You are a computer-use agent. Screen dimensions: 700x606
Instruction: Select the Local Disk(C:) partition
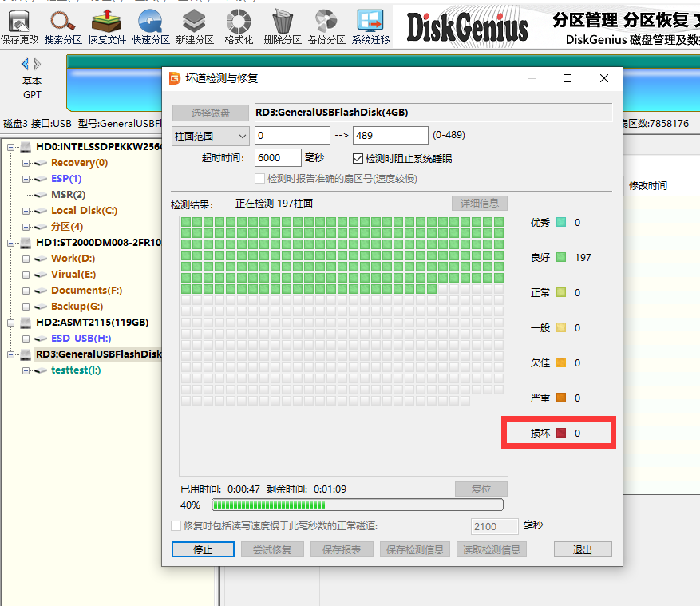pyautogui.click(x=84, y=211)
